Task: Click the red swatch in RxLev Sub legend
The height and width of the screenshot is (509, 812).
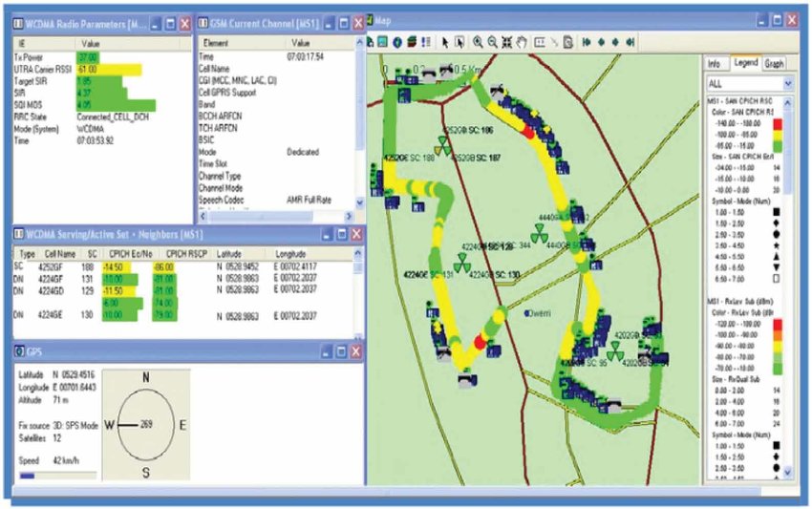Action: (777, 324)
